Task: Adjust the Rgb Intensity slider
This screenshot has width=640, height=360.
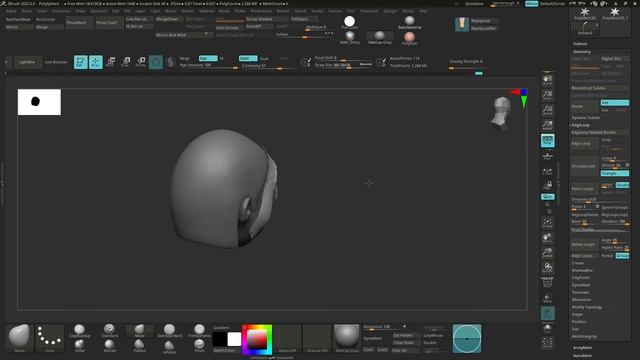Action: click(208, 66)
